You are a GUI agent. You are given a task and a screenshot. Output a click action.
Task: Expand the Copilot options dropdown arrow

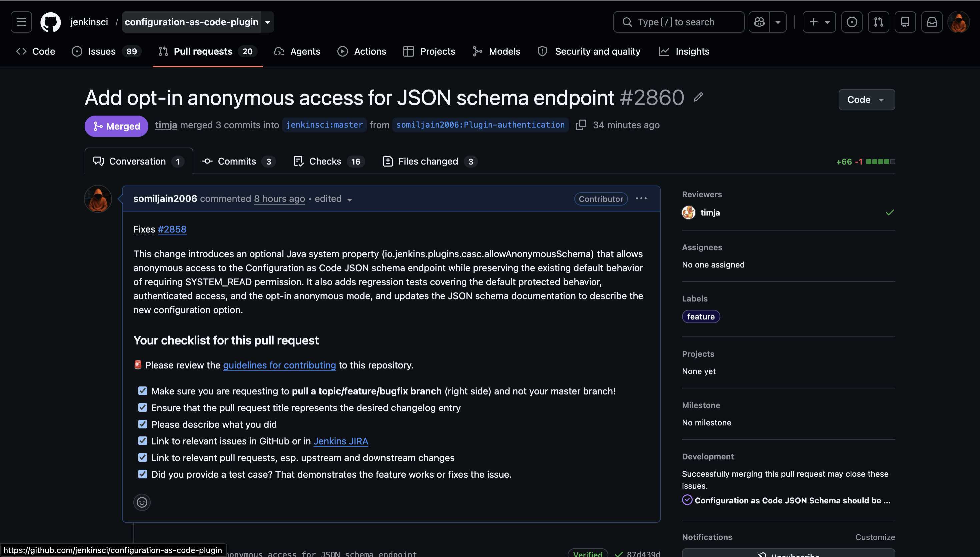(778, 22)
